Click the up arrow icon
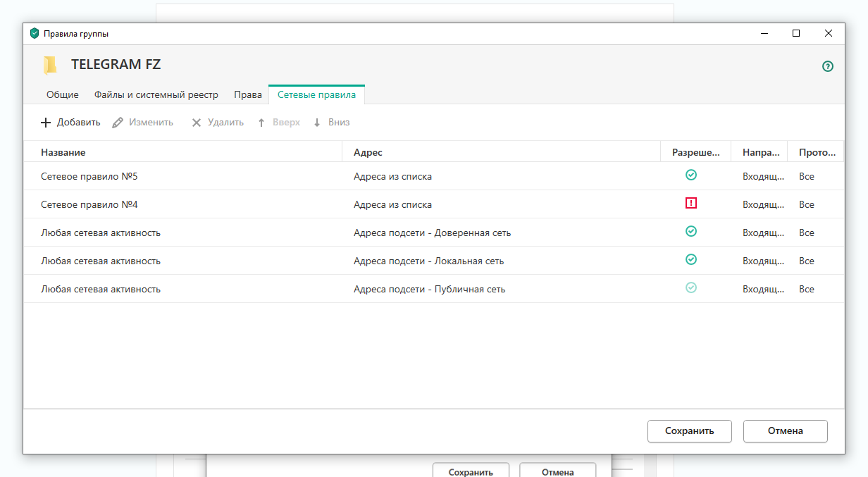Image resolution: width=868 pixels, height=477 pixels. [261, 123]
